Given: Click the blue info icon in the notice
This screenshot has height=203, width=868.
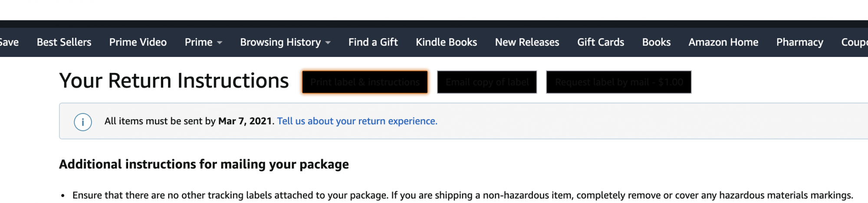Looking at the screenshot, I should 83,122.
